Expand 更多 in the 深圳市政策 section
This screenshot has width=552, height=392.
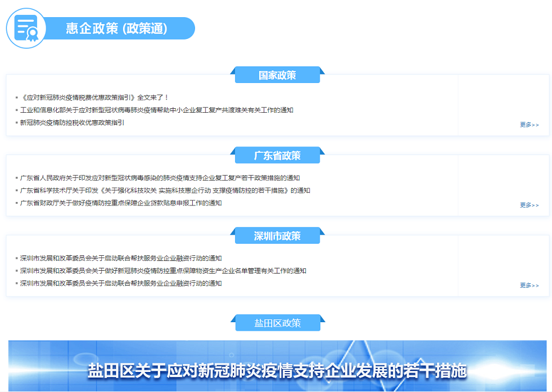(x=529, y=286)
